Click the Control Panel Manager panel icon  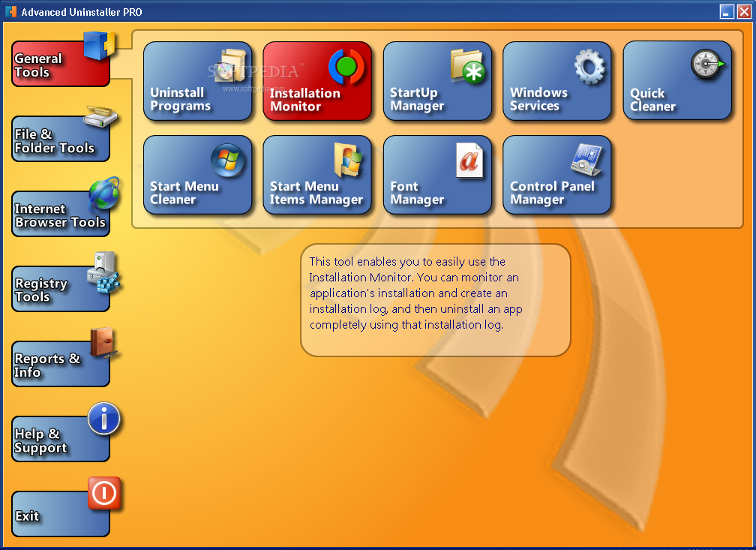[x=586, y=160]
